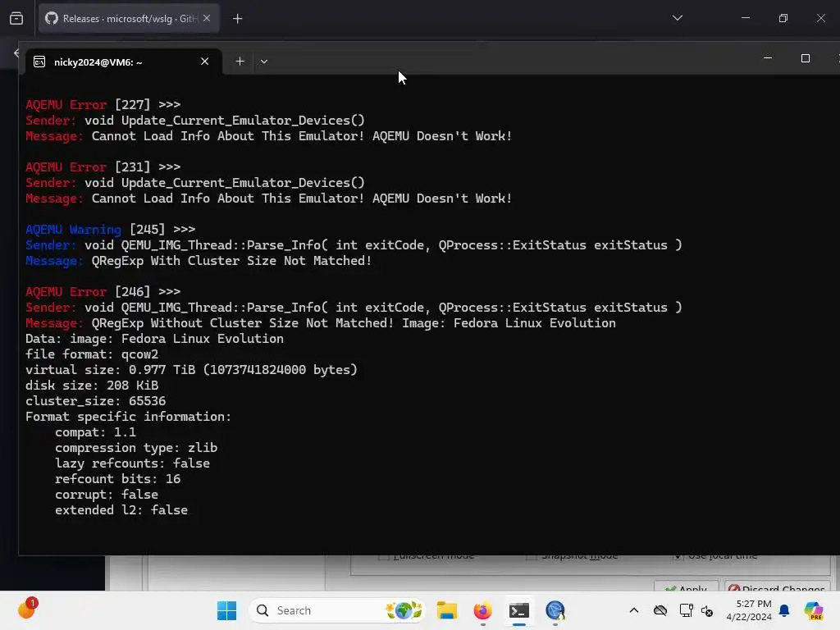Click 'Data: image: Fedora Linux Evolution' line
This screenshot has width=840, height=630.
154,339
